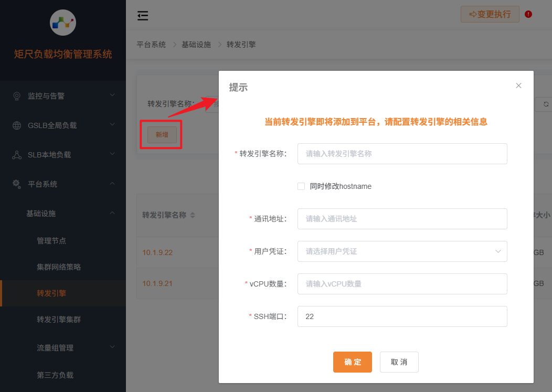
Task: Click the red alert notification icon
Action: [528, 15]
